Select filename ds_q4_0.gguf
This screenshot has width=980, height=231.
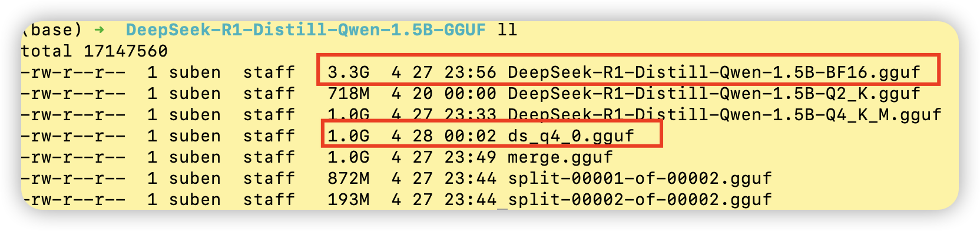click(571, 136)
